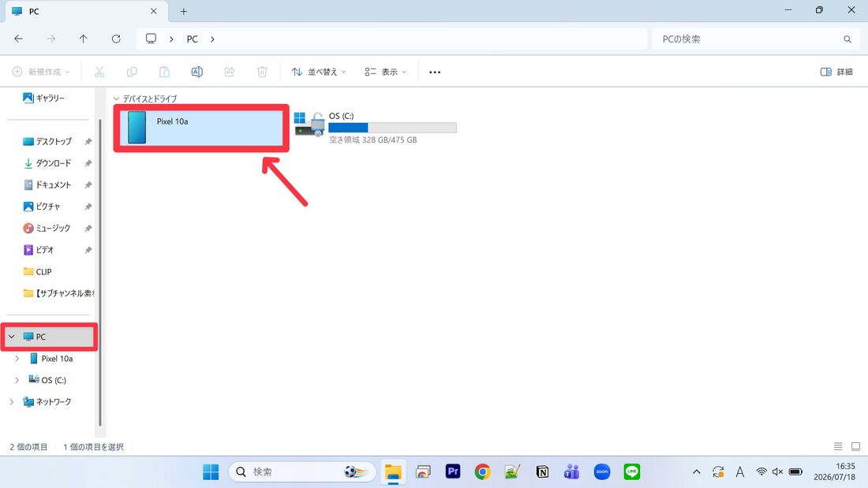Click the Paste clipboard icon
868x488 pixels.
(x=164, y=72)
